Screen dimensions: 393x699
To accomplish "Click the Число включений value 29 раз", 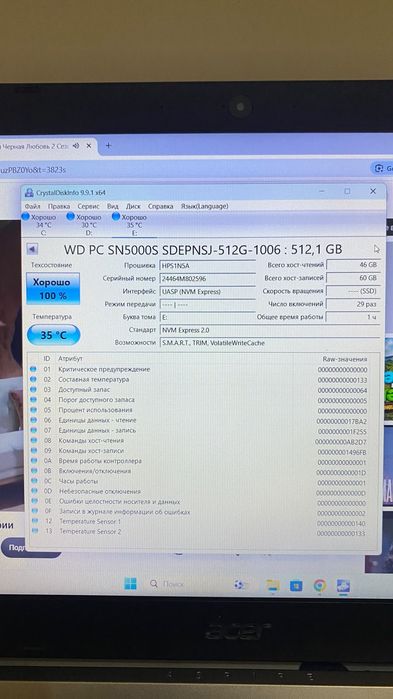I will pyautogui.click(x=353, y=304).
